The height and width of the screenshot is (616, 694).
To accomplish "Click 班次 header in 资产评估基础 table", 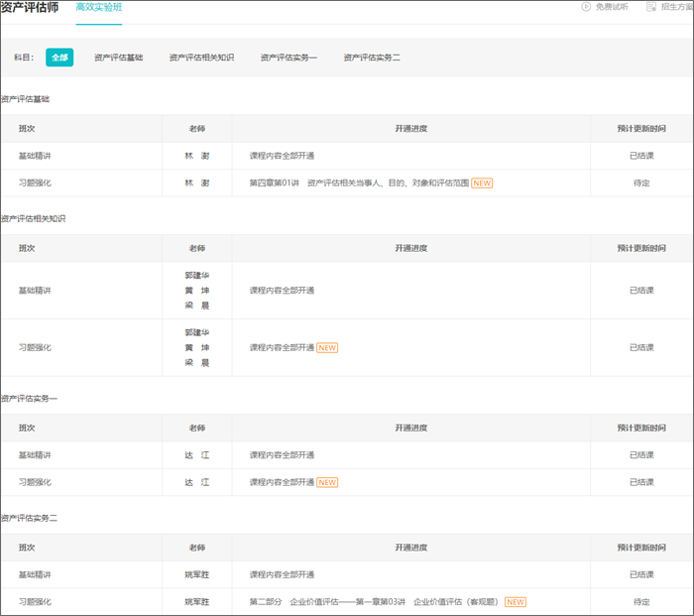I will coord(27,129).
